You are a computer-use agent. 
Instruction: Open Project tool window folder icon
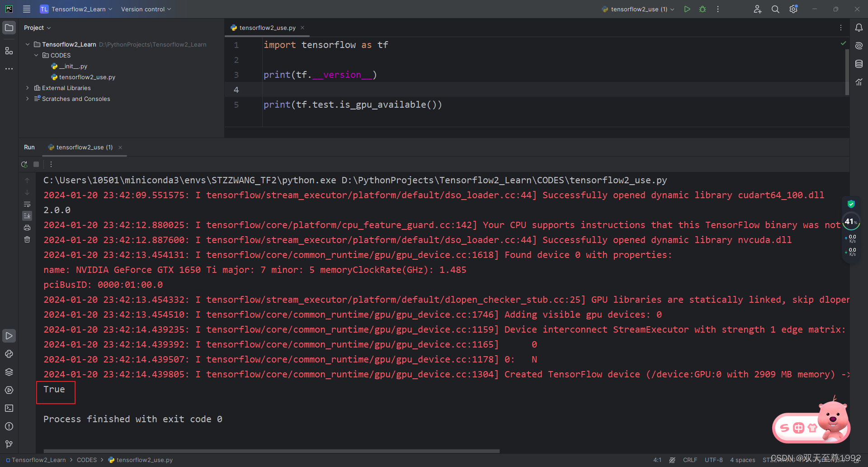point(9,28)
